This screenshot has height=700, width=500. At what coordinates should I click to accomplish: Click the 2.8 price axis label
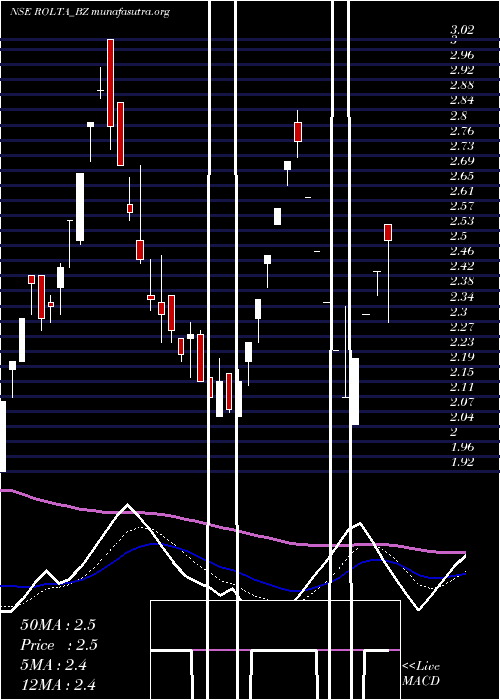458,116
